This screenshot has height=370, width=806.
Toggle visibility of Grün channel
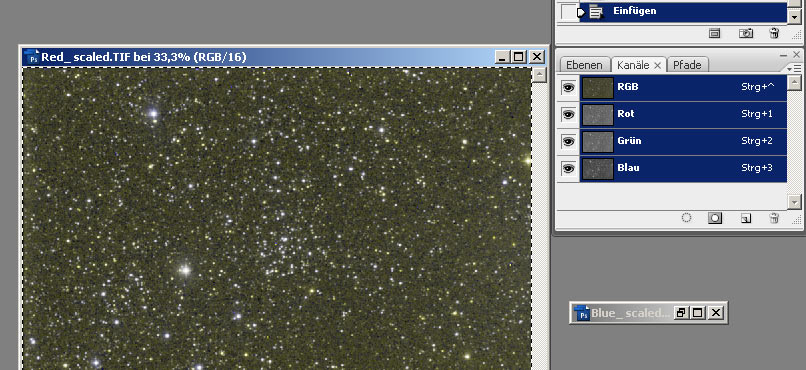click(x=568, y=141)
